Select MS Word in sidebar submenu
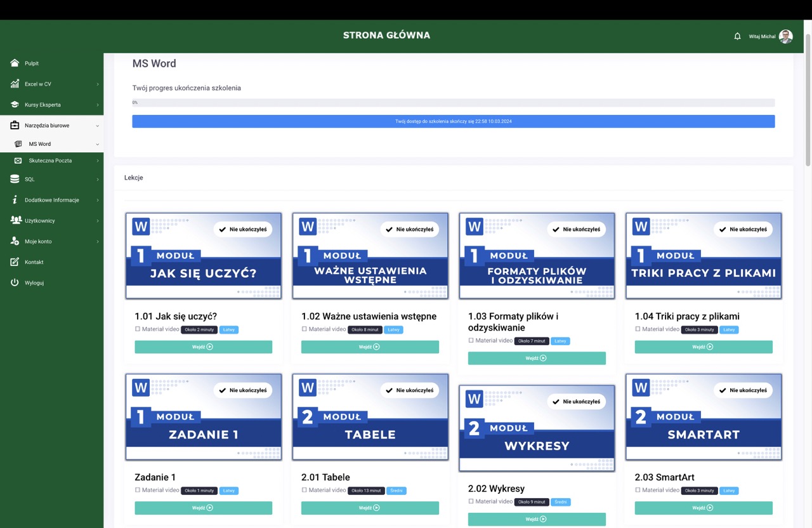Image resolution: width=812 pixels, height=528 pixels. click(x=39, y=144)
